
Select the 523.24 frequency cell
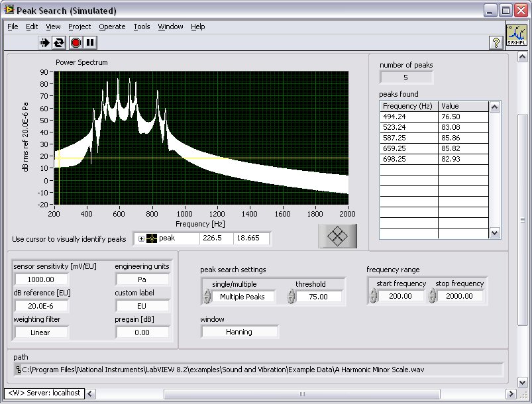click(x=409, y=127)
